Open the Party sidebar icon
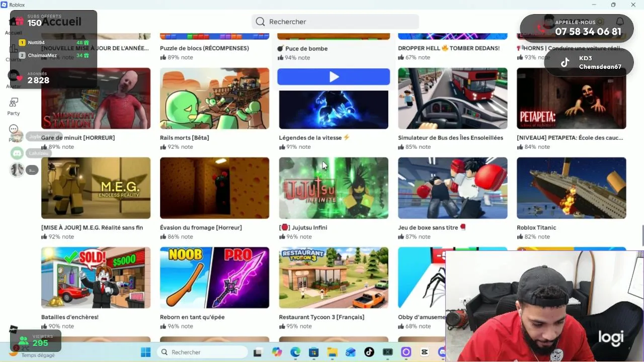 (x=14, y=103)
